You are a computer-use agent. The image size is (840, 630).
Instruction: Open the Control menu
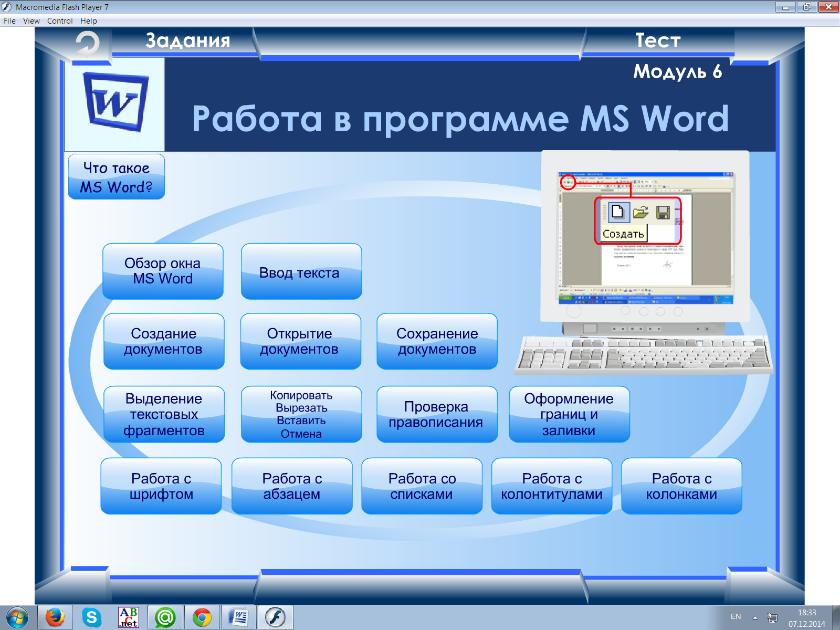click(x=60, y=21)
